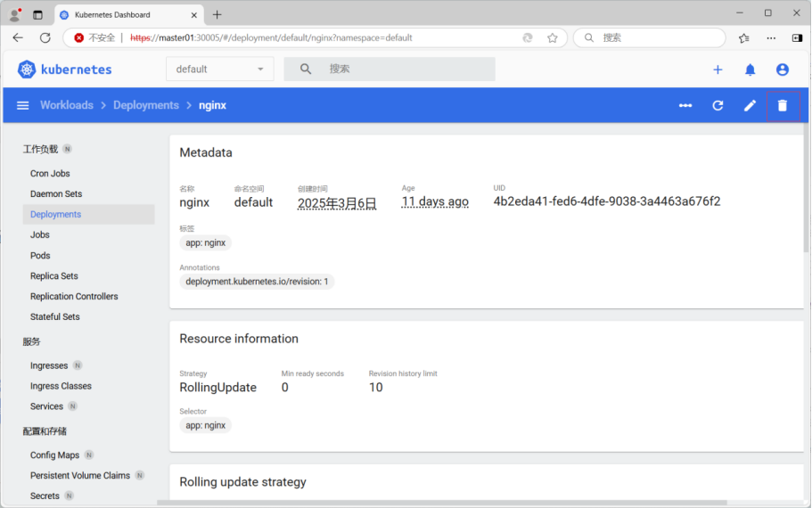Open the default namespace dropdown
Viewport: 812px width, 508px height.
pyautogui.click(x=219, y=69)
